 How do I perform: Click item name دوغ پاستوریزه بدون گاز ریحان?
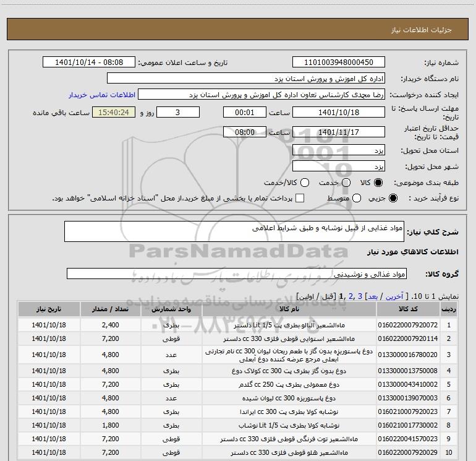coord(289,355)
